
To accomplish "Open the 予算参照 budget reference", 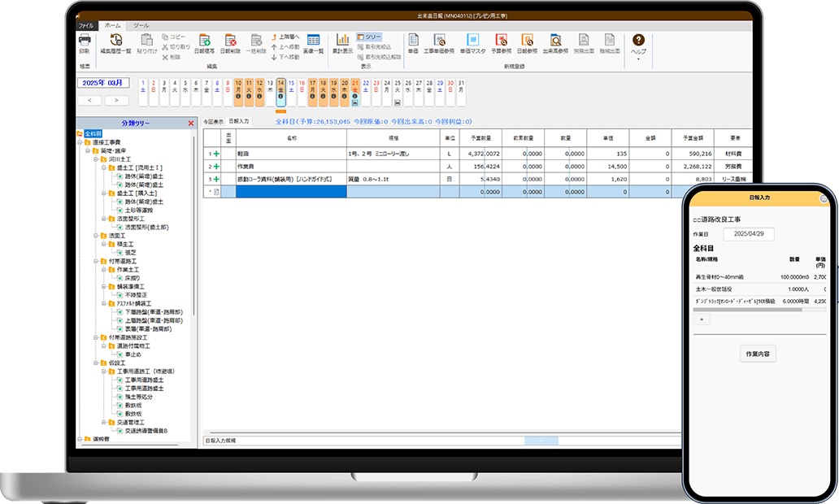I will pos(501,41).
